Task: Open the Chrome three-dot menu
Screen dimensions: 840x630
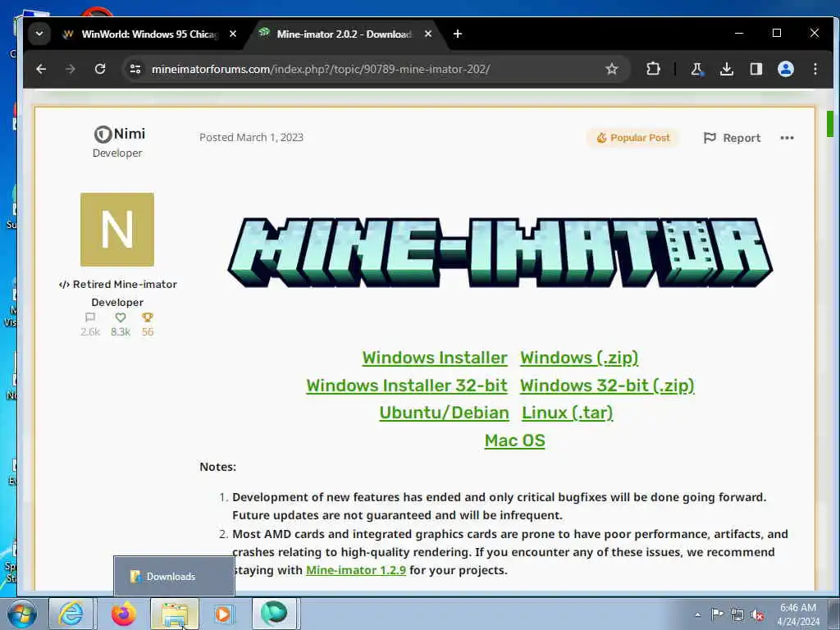Action: pos(815,69)
